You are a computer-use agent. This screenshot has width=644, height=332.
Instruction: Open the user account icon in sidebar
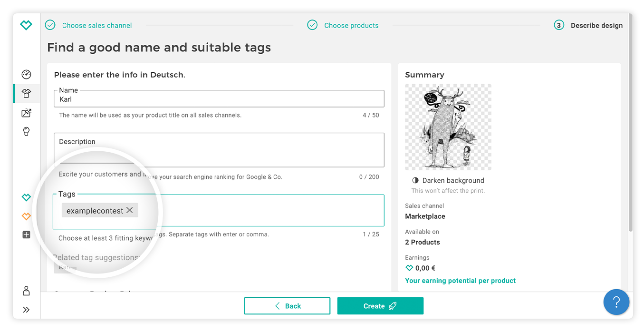pos(27,291)
